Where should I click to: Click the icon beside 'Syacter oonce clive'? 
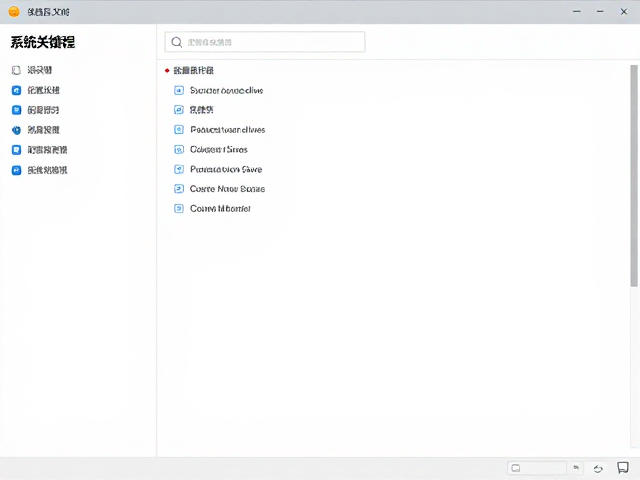point(179,90)
